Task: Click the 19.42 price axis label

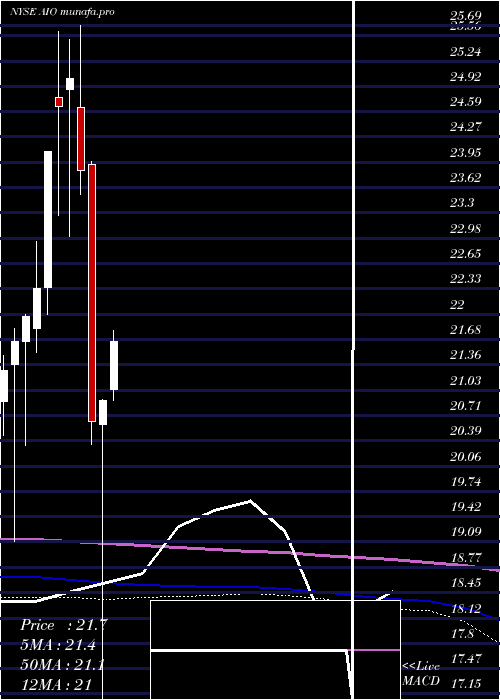Action: point(466,507)
